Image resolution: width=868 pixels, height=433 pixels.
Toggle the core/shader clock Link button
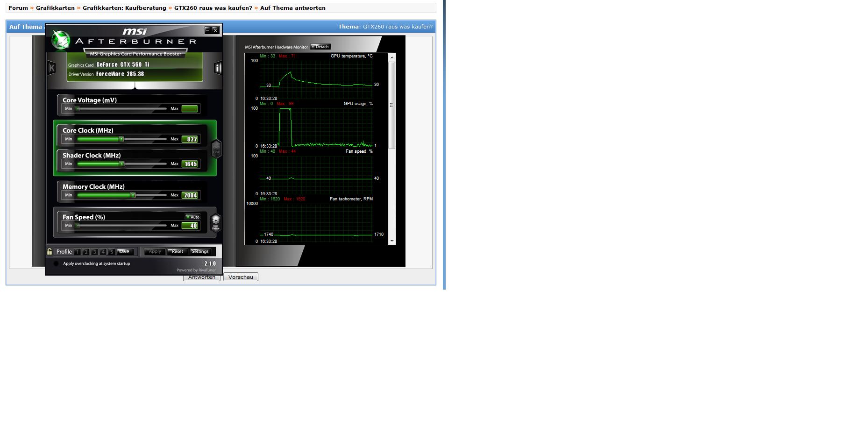click(x=216, y=149)
